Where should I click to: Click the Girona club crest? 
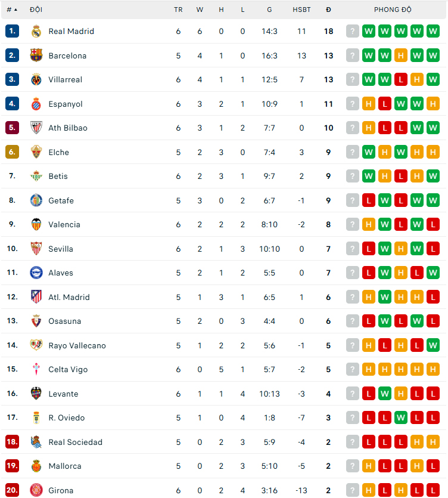point(36,490)
